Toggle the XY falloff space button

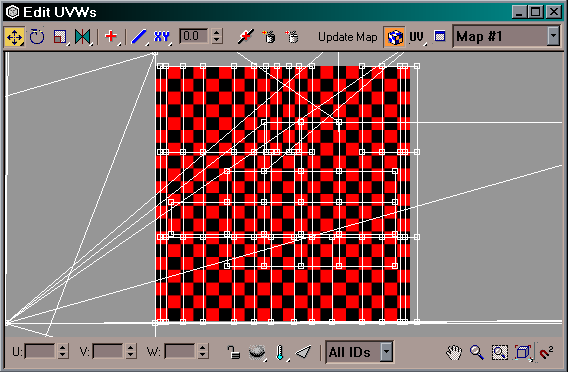162,37
